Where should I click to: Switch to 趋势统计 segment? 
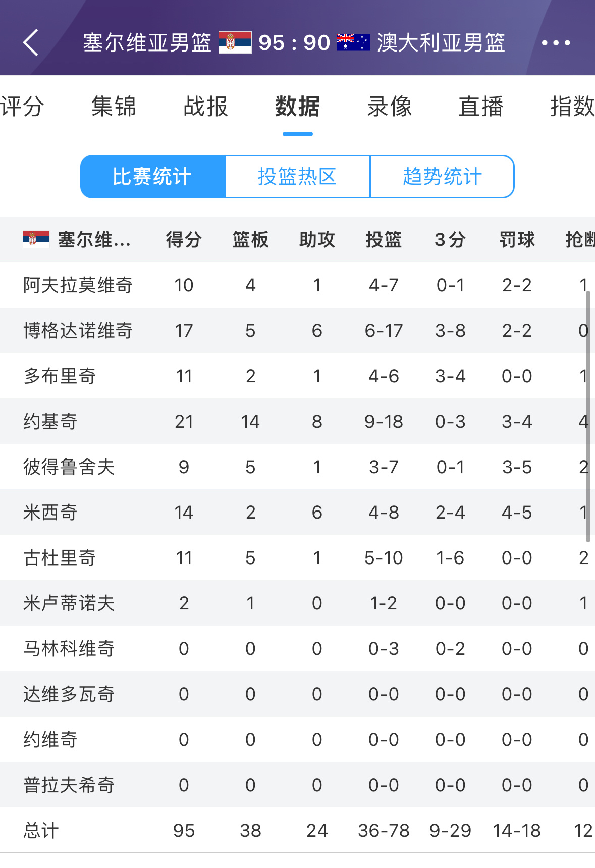(x=442, y=177)
